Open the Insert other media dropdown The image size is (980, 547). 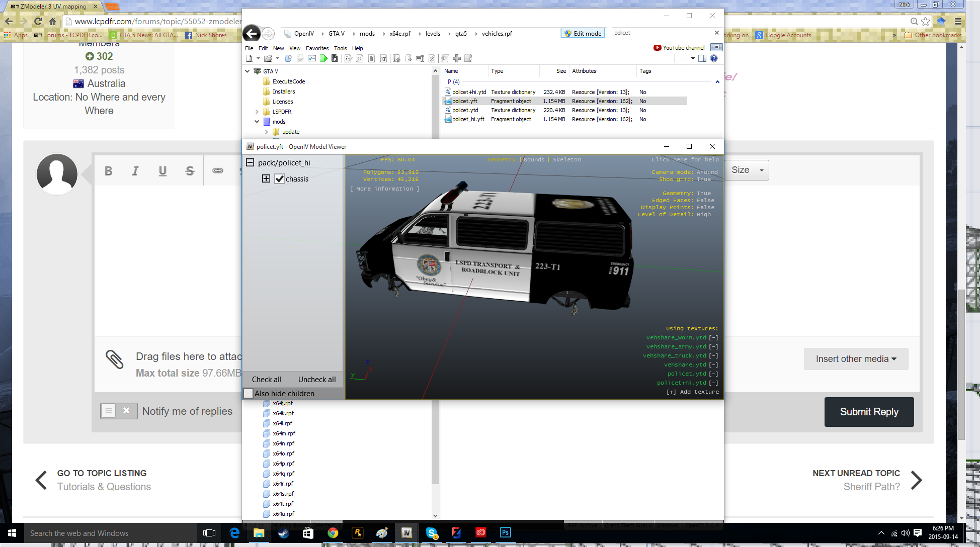coord(856,359)
